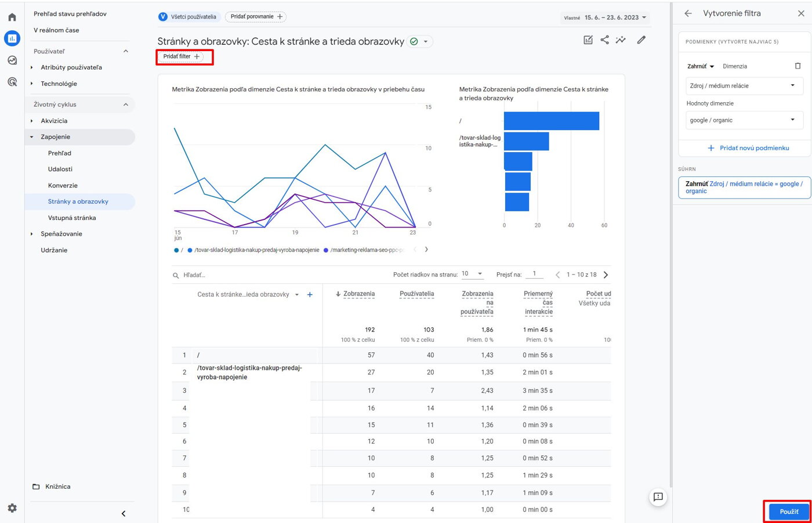812x523 pixels.
Task: Open the Reports icon in left rail
Action: tap(12, 38)
